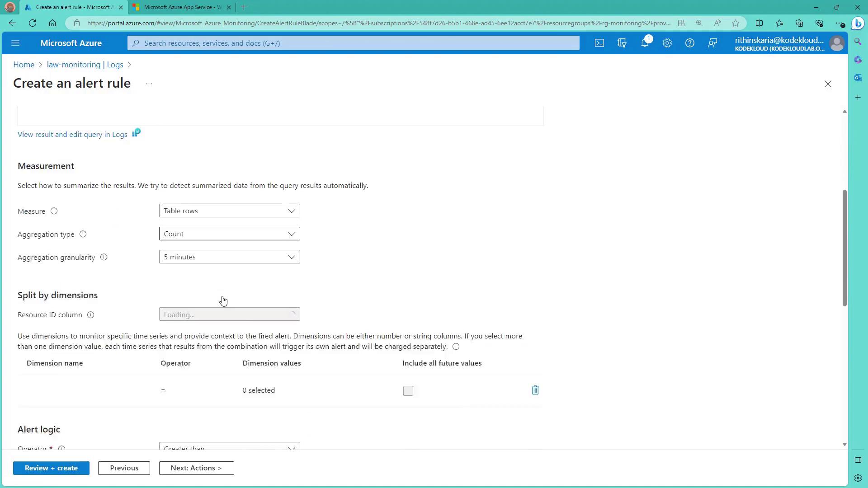Open Aggregation granularity dropdown showing 5 minutes

coord(229,257)
